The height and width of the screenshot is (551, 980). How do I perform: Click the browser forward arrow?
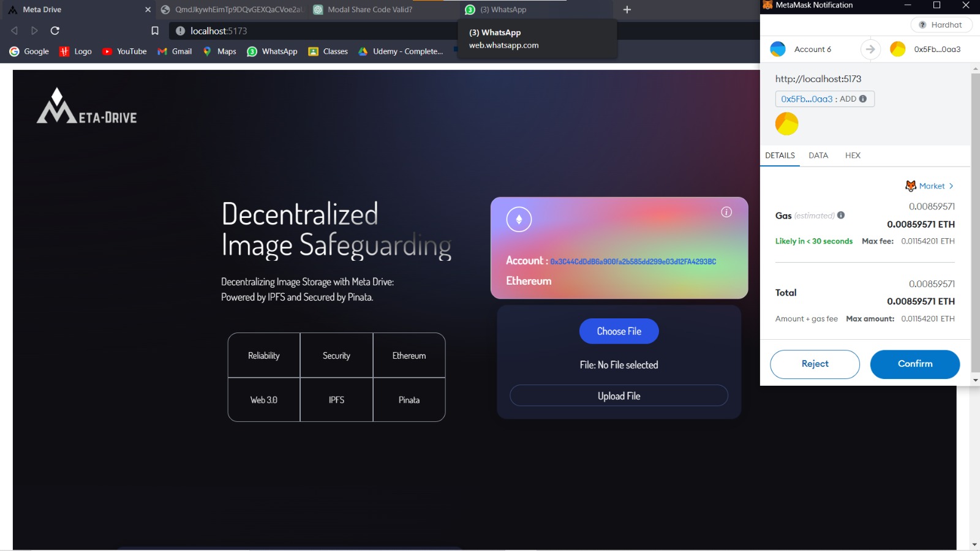pyautogui.click(x=34, y=31)
